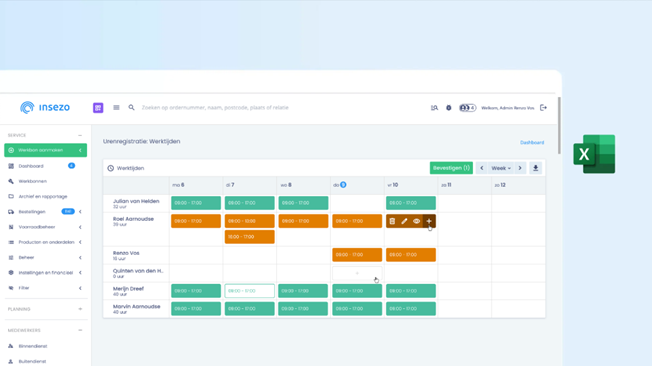Click the purple QR code icon
The height and width of the screenshot is (366, 652).
tap(98, 108)
